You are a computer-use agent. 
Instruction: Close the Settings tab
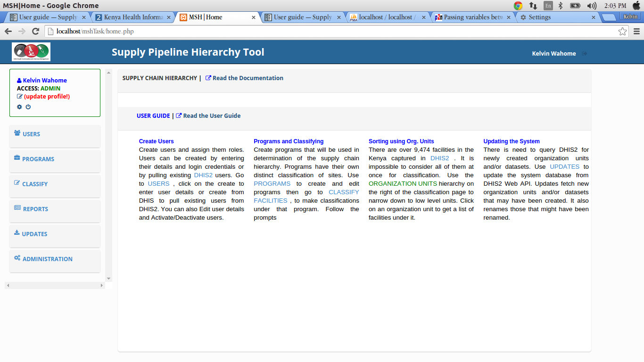point(593,17)
